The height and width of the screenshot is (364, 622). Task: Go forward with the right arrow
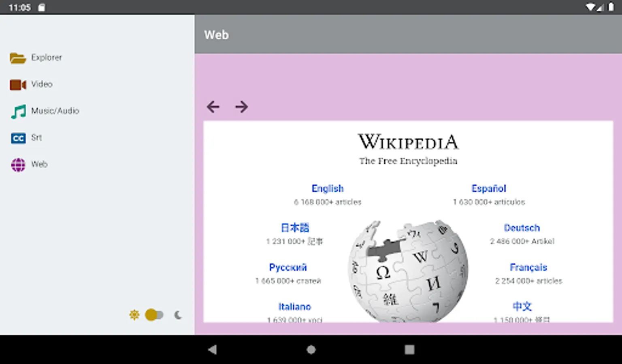(241, 107)
